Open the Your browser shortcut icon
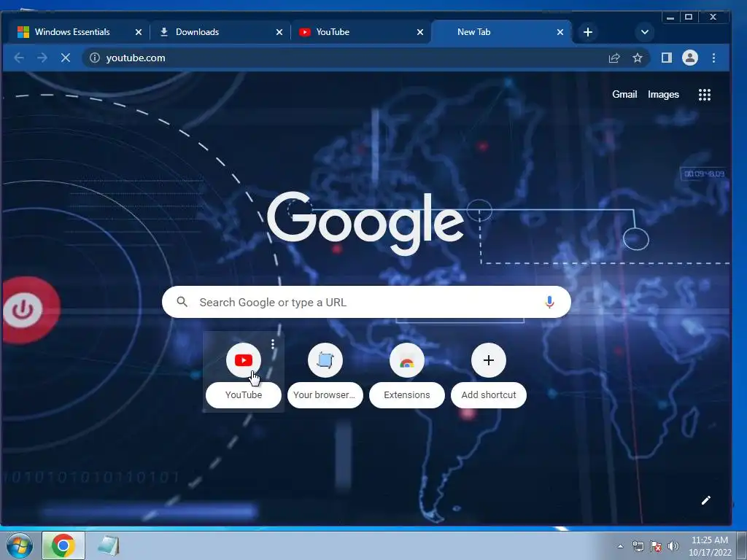 pos(325,360)
